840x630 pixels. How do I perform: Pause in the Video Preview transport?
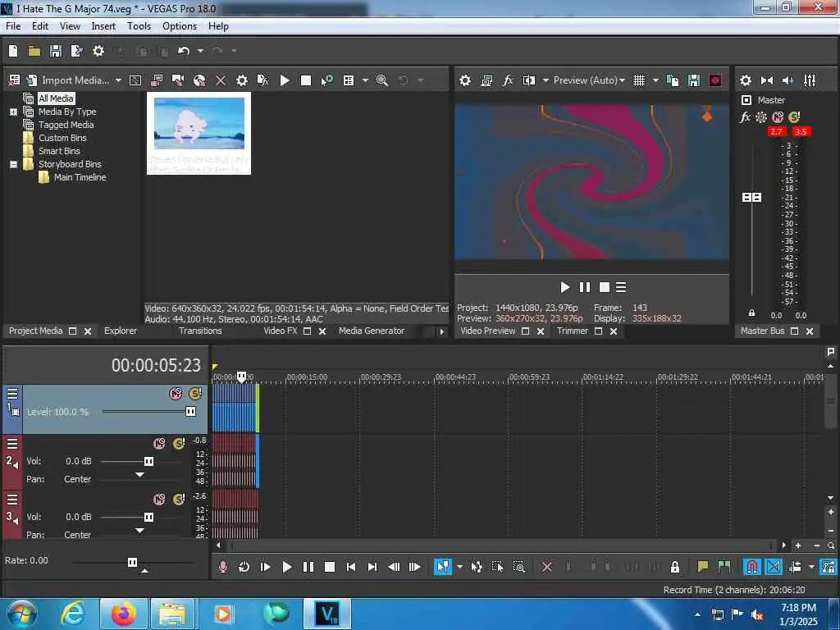tap(584, 288)
